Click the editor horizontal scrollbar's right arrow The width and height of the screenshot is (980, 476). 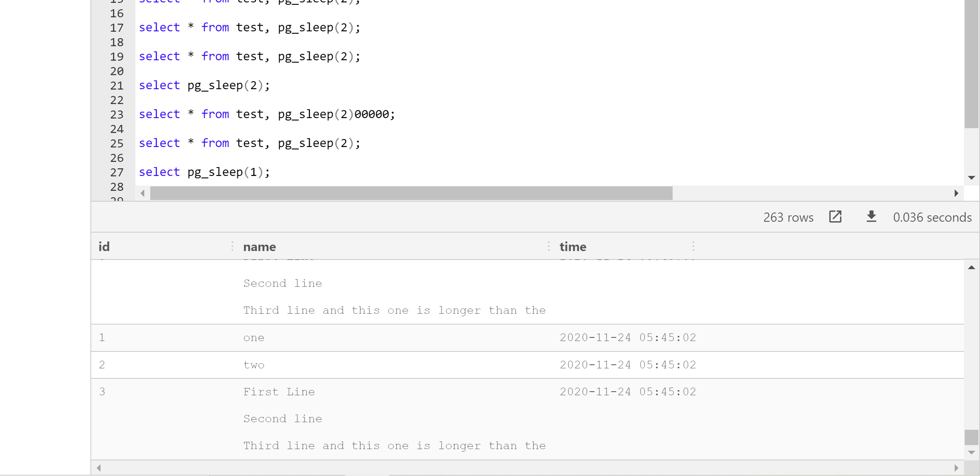click(957, 193)
